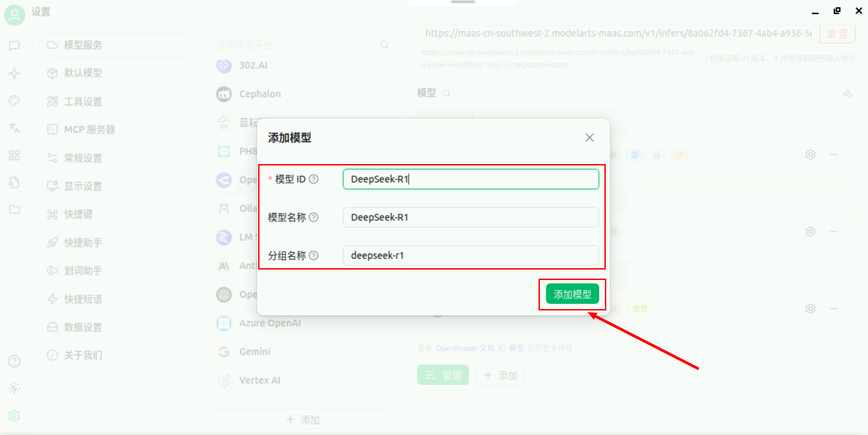868x435 pixels.
Task: Select the Vertex AI provider
Action: 302,380
